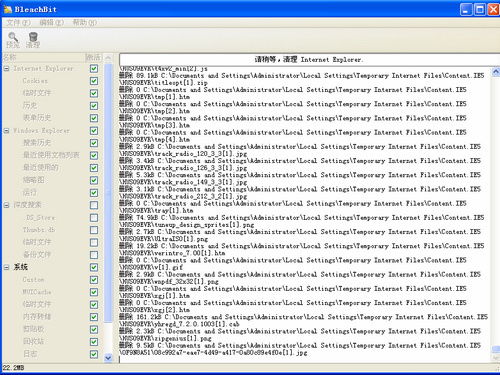500x375 pixels.
Task: Select the 表单历史 tree item
Action: (x=37, y=118)
